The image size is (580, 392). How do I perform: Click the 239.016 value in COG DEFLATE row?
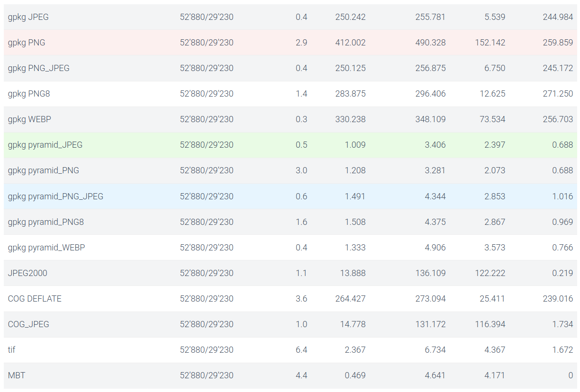tap(558, 299)
